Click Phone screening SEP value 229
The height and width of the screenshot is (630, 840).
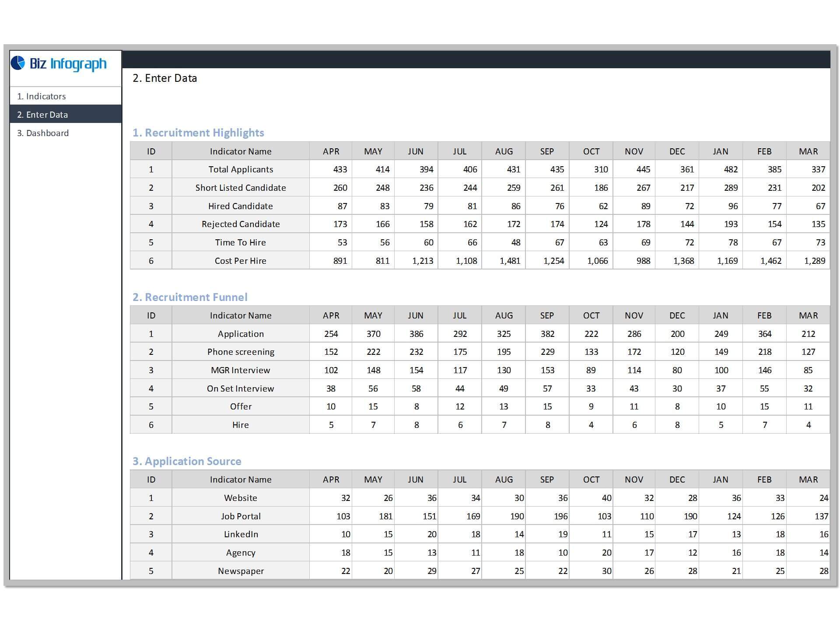(x=547, y=352)
